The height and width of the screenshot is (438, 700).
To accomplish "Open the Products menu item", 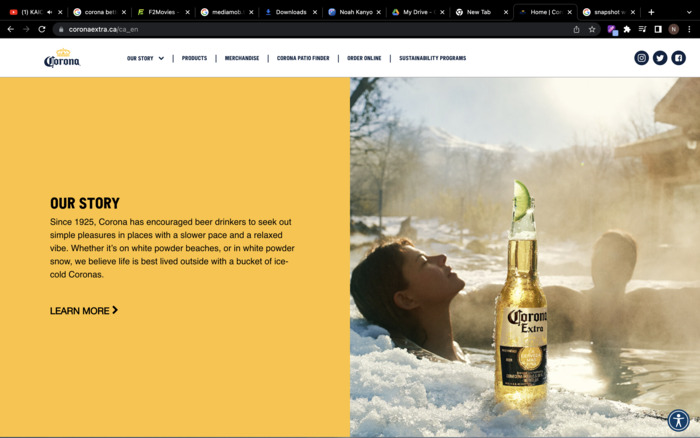I will (x=194, y=58).
